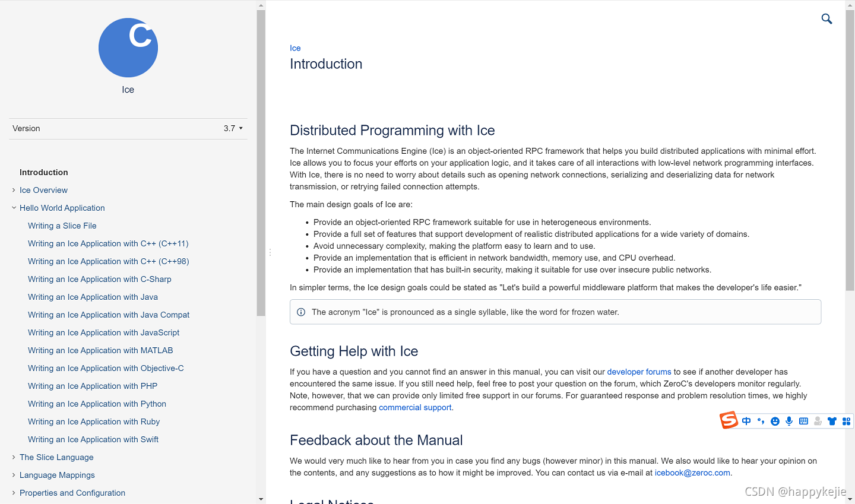The image size is (855, 504).
Task: Expand The Slice Language node
Action: [14, 457]
